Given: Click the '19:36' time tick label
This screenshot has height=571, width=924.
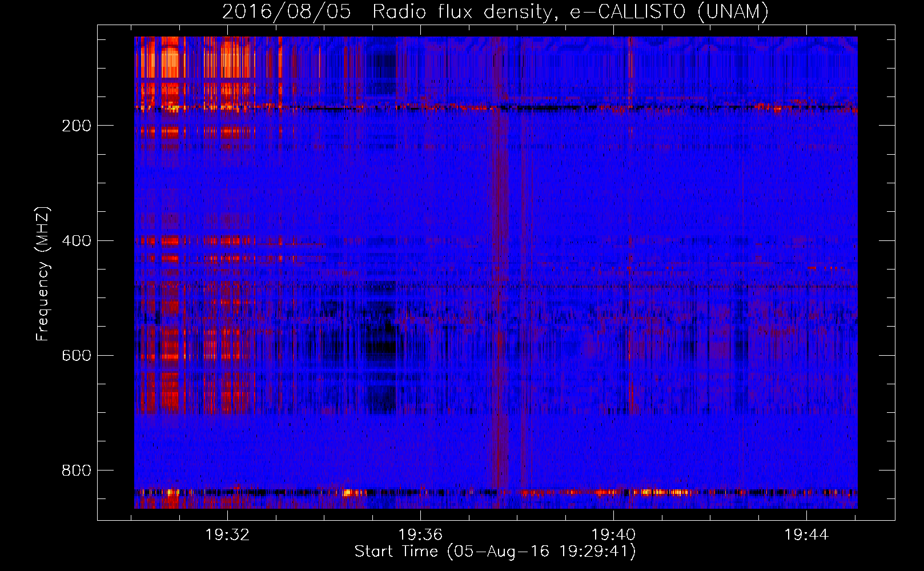Looking at the screenshot, I should pyautogui.click(x=420, y=535).
